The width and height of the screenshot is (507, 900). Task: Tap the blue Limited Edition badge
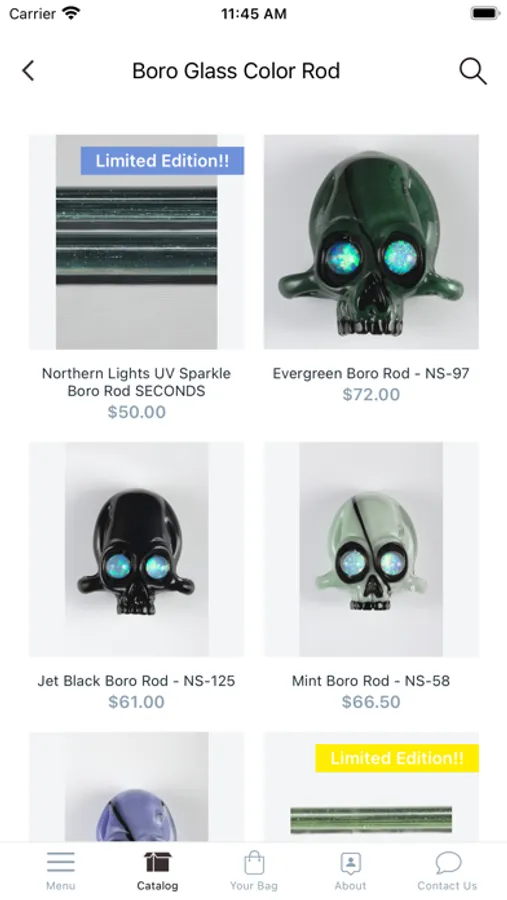pyautogui.click(x=162, y=161)
